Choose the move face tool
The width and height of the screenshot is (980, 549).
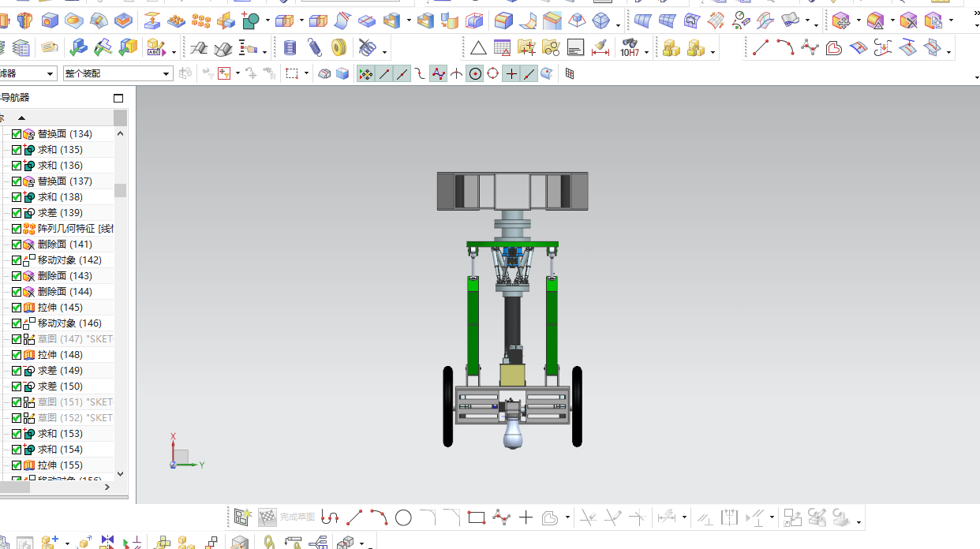point(842,21)
